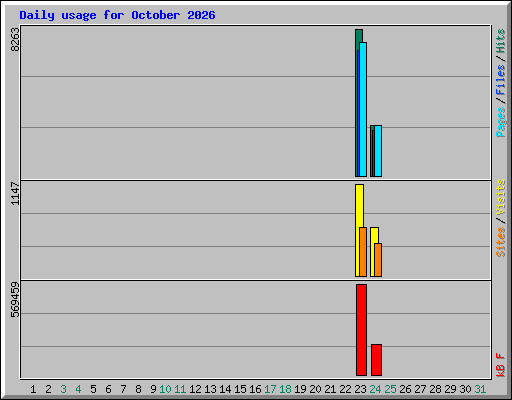Click day label 8 on the axis
The image size is (512, 400).
(x=138, y=389)
